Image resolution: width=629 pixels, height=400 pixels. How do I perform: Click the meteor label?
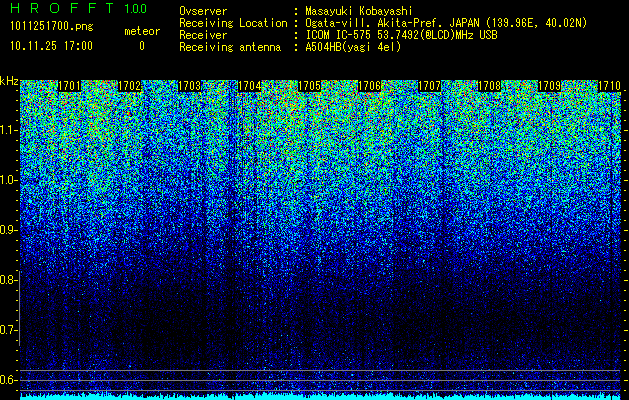142,31
